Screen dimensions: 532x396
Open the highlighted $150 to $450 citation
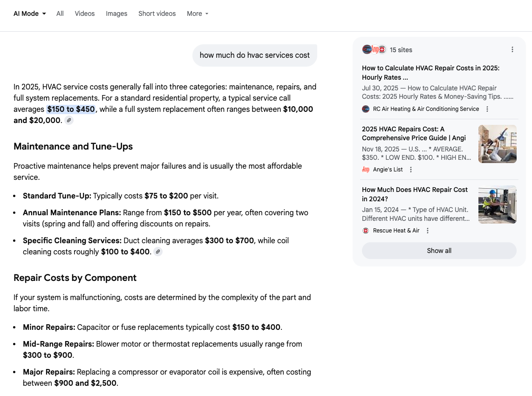tap(71, 109)
